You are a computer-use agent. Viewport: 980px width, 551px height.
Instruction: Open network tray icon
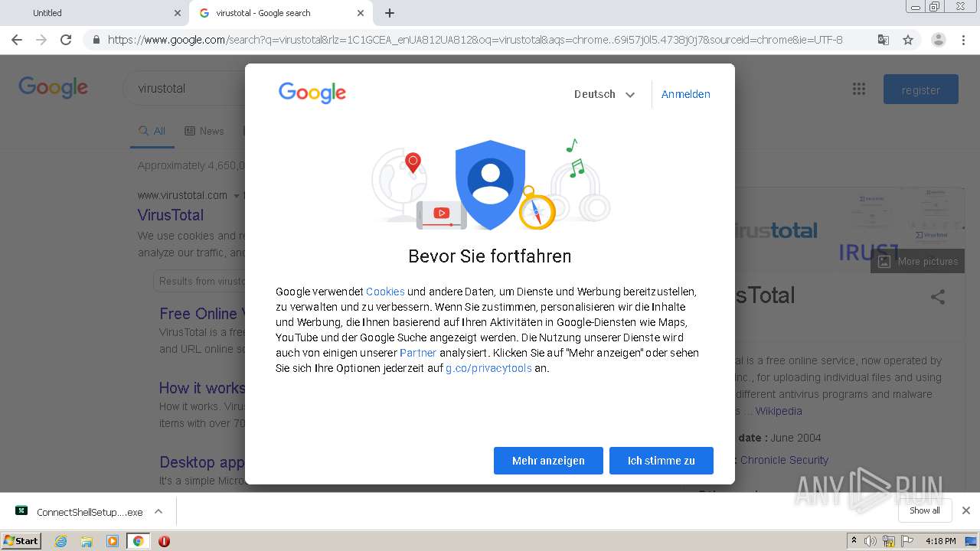[x=889, y=541]
